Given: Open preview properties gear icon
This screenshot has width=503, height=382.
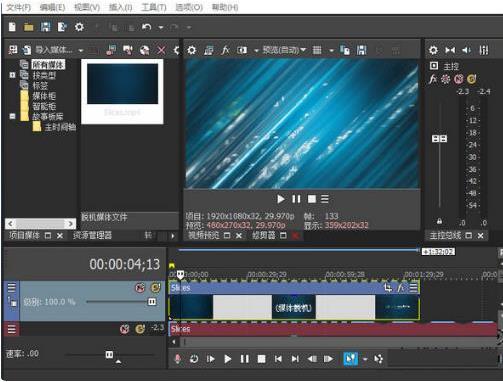Looking at the screenshot, I should [x=192, y=50].
